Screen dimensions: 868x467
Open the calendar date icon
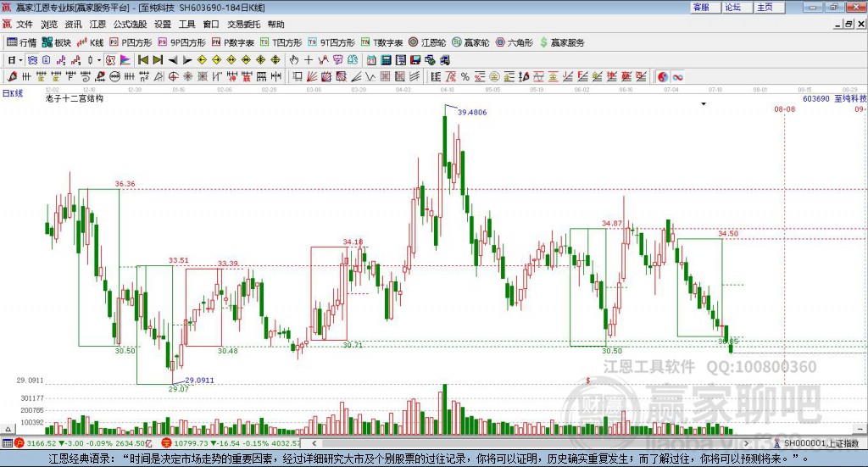click(x=371, y=60)
